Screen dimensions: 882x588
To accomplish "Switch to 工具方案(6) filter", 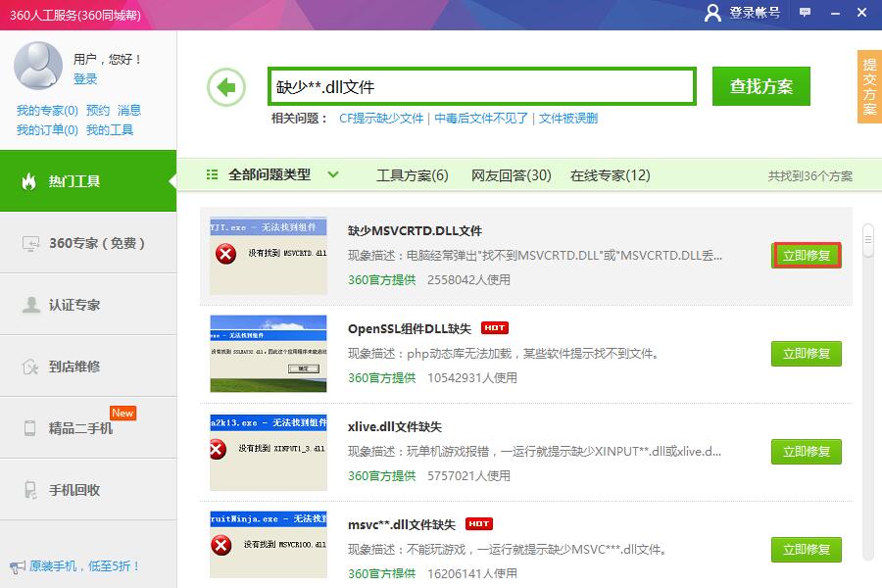I will tap(413, 175).
